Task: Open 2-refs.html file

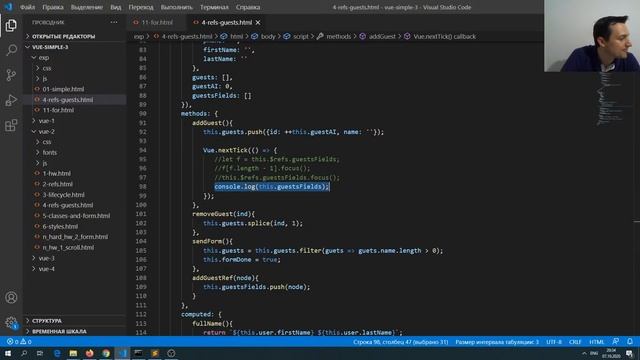Action: pyautogui.click(x=58, y=184)
